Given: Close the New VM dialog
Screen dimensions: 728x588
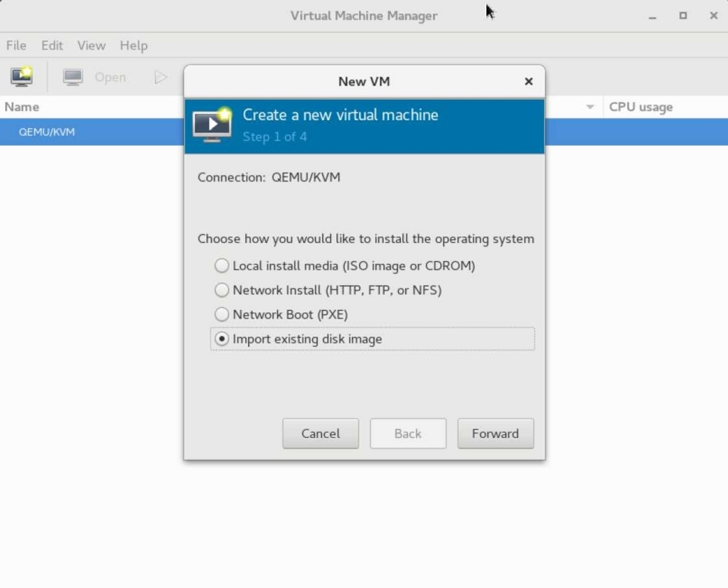Looking at the screenshot, I should 528,81.
